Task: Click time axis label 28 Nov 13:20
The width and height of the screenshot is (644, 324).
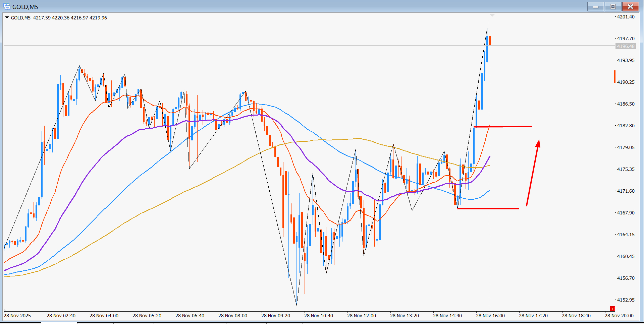Action: pyautogui.click(x=405, y=316)
